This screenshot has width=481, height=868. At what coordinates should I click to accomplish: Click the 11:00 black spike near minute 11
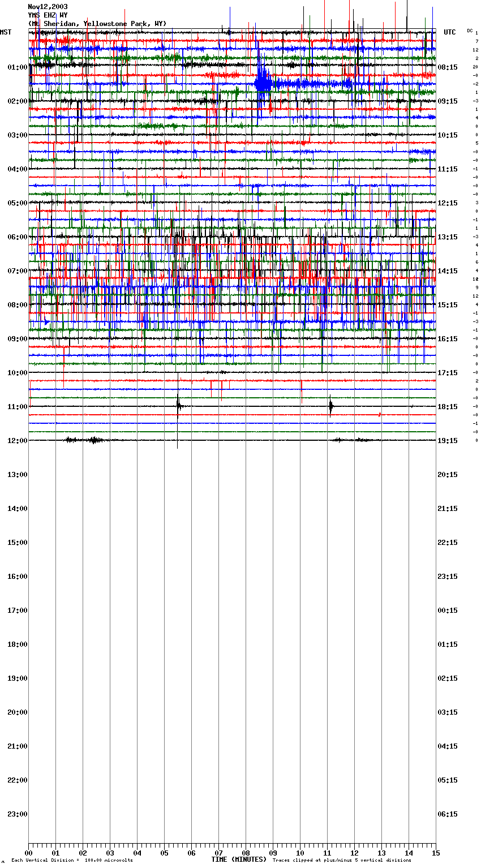point(331,406)
